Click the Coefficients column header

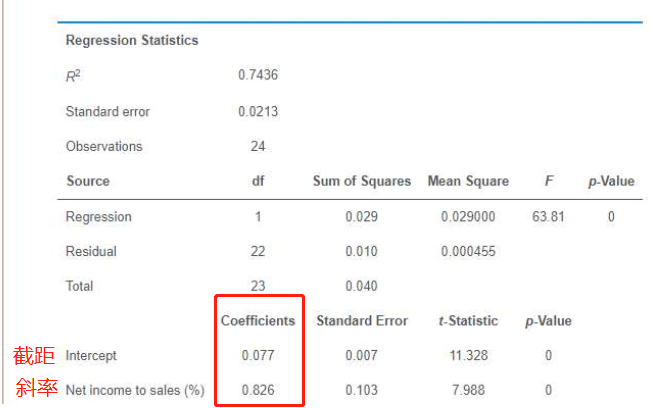pyautogui.click(x=258, y=321)
